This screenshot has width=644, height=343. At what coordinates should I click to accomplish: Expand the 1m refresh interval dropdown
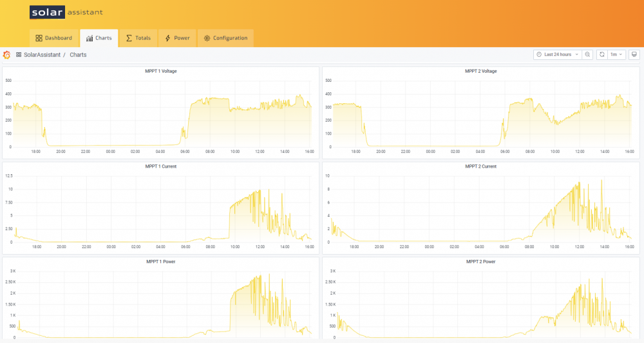point(616,55)
